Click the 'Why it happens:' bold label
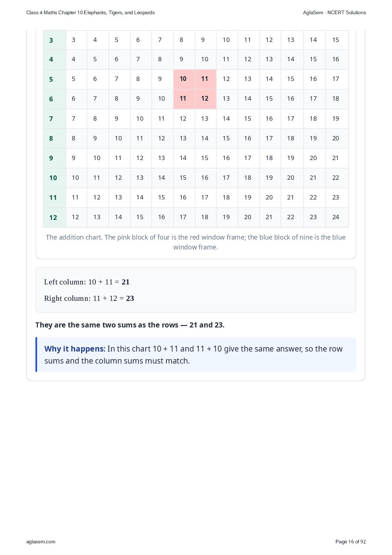The image size is (392, 555). tap(75, 349)
